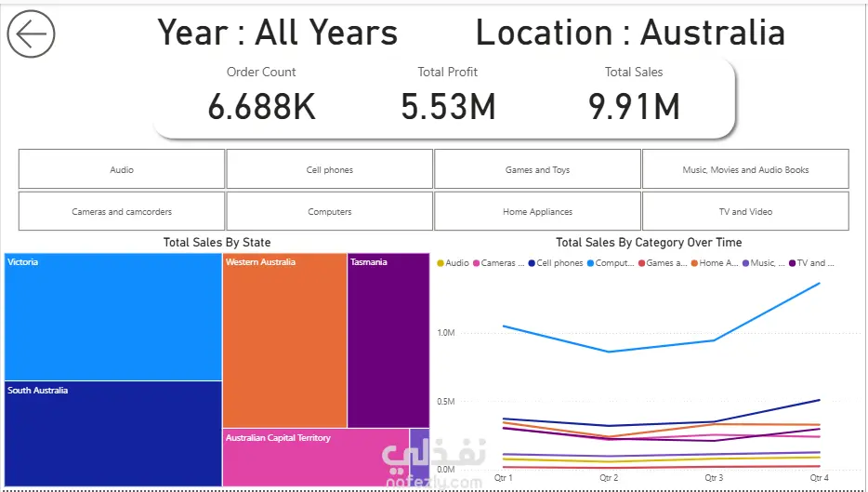Click the Cell phones line point at Qtr 4
This screenshot has height=492, width=868.
click(819, 400)
